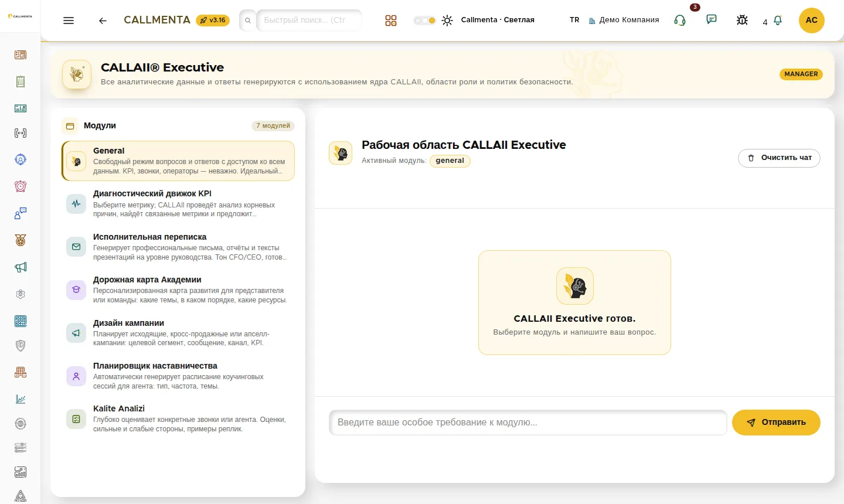Open sidebar green clipboard icon
This screenshot has height=504, width=844.
point(21,81)
